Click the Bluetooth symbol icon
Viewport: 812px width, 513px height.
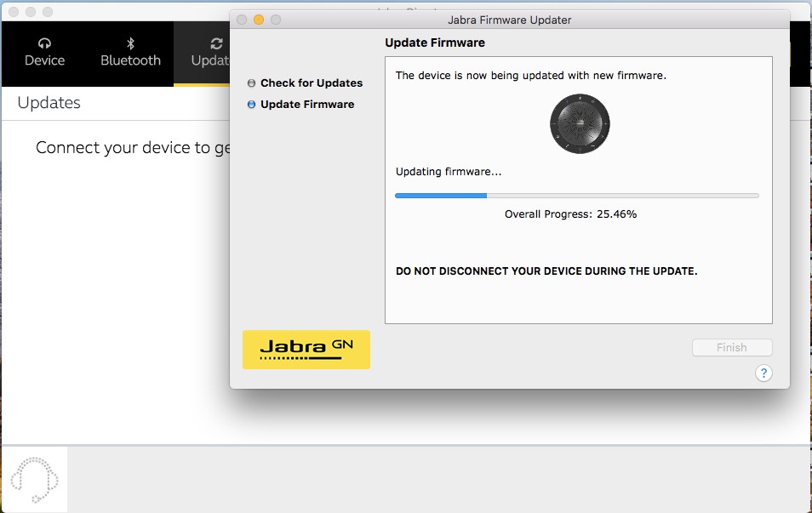(x=130, y=43)
